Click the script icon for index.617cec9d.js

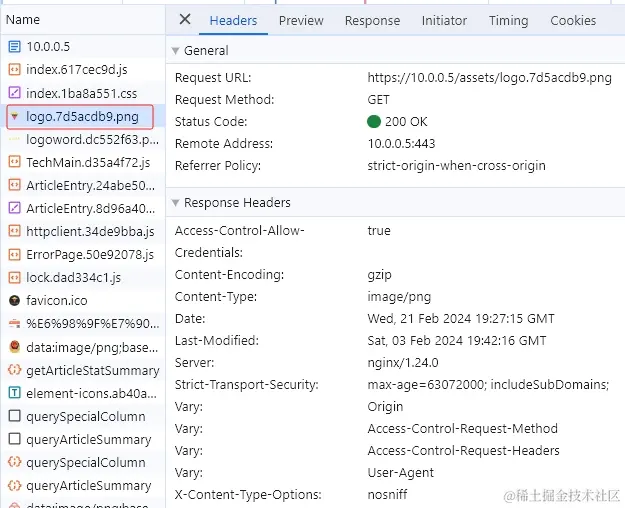tap(14, 69)
